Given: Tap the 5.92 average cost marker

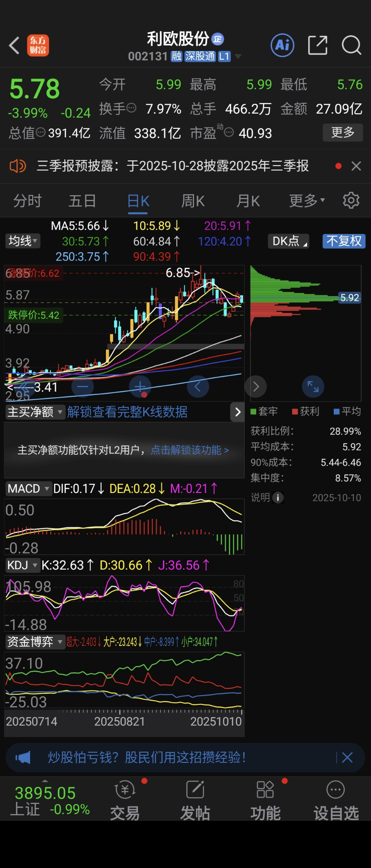Looking at the screenshot, I should 349,298.
